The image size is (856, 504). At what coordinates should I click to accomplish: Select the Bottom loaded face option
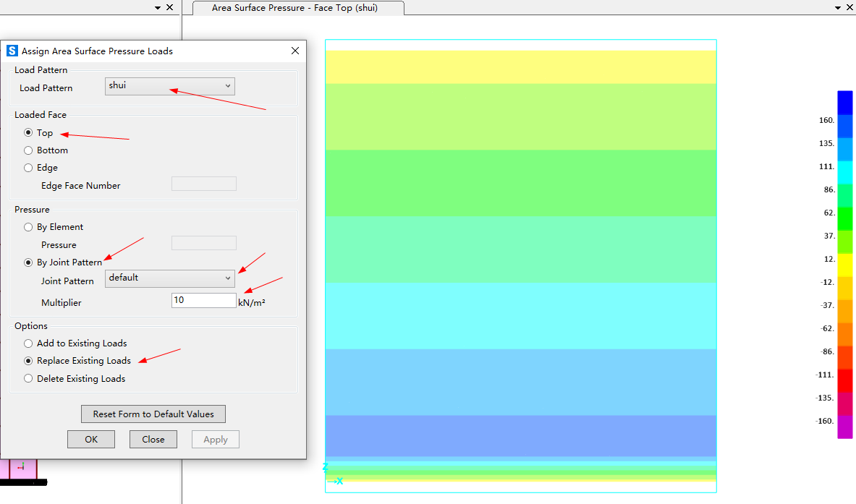29,150
